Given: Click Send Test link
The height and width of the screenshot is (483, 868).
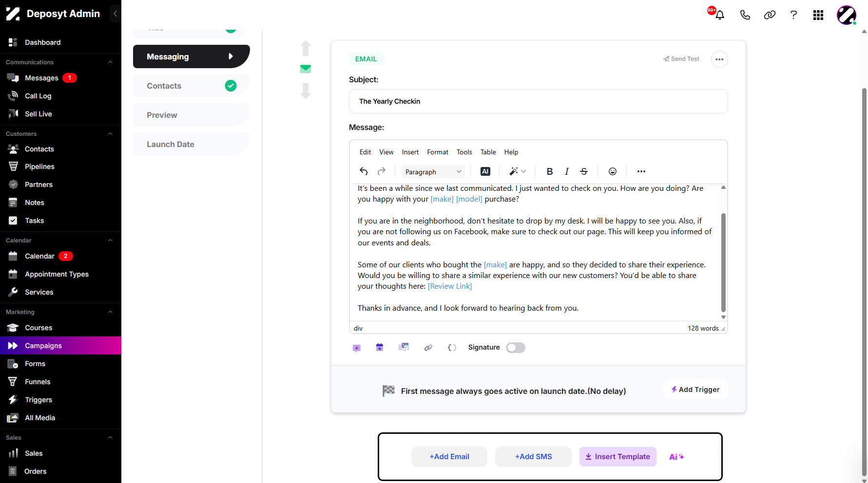Looking at the screenshot, I should (x=681, y=59).
